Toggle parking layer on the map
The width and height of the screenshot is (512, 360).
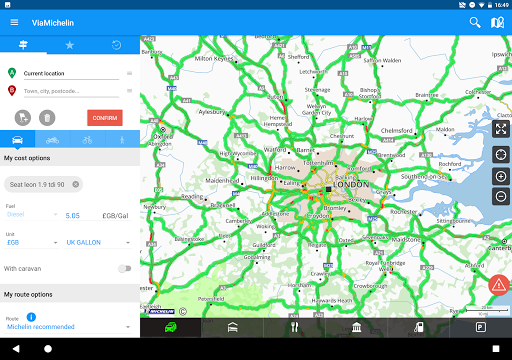[x=481, y=327]
